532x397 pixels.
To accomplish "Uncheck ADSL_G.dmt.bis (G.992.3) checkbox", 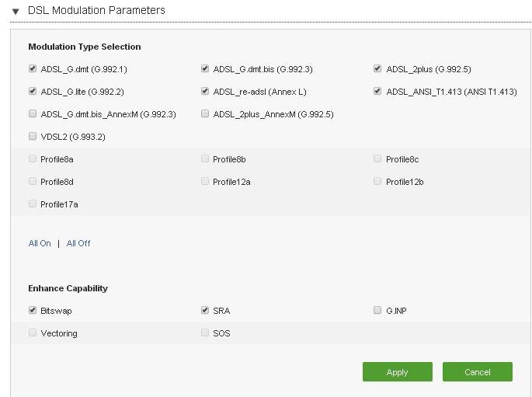I will click(205, 69).
